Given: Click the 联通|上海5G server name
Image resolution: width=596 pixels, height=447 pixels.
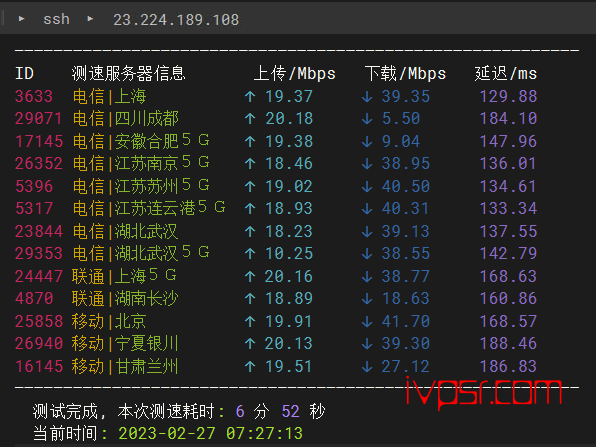Looking at the screenshot, I should pyautogui.click(x=124, y=276).
